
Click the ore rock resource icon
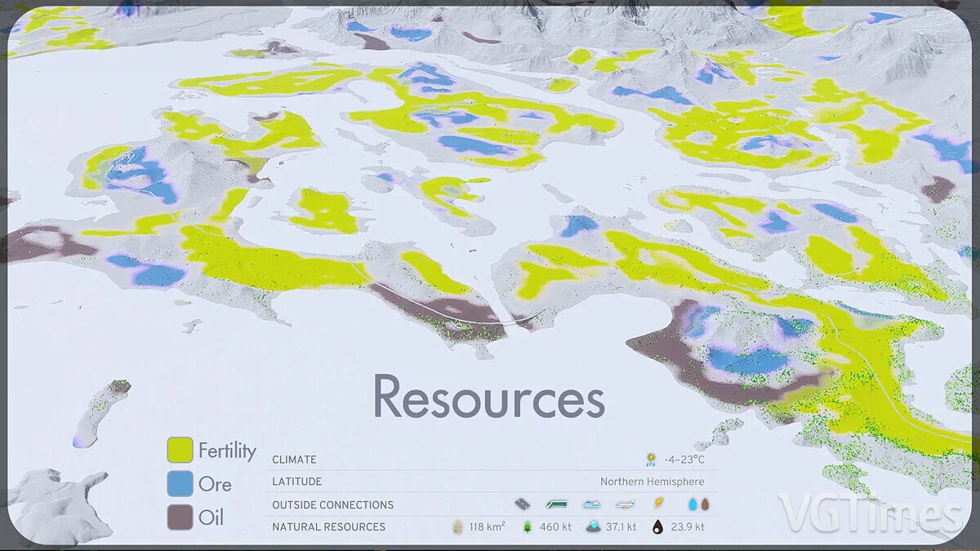click(x=594, y=527)
